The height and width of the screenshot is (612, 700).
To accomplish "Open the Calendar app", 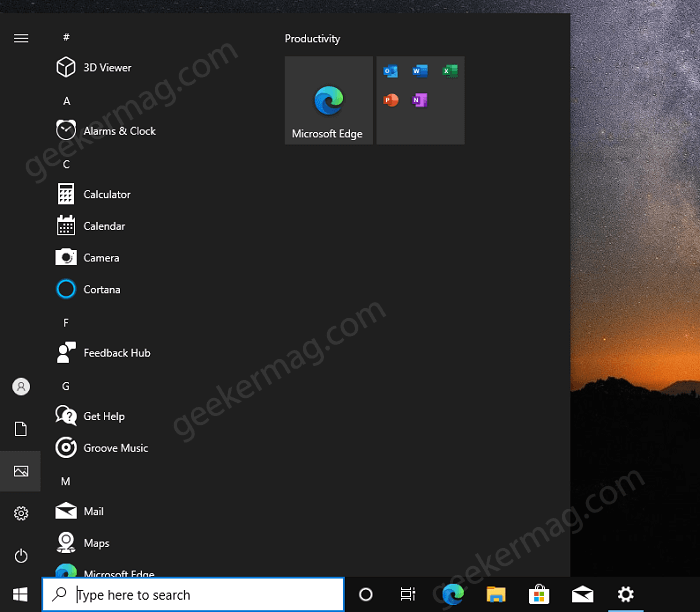I will [x=91, y=226].
